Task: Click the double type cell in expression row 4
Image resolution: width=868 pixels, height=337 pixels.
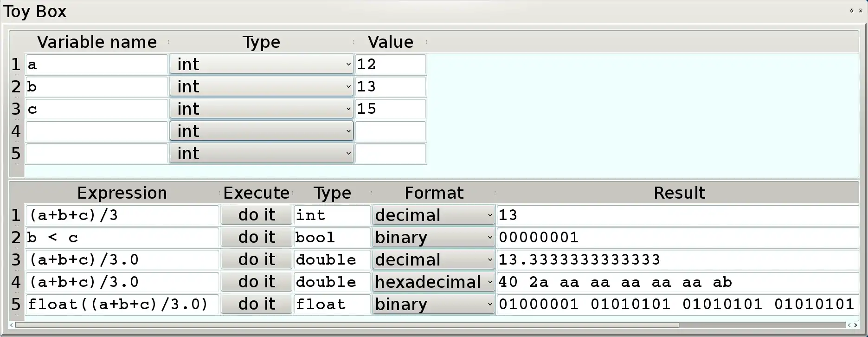Action: (332, 282)
